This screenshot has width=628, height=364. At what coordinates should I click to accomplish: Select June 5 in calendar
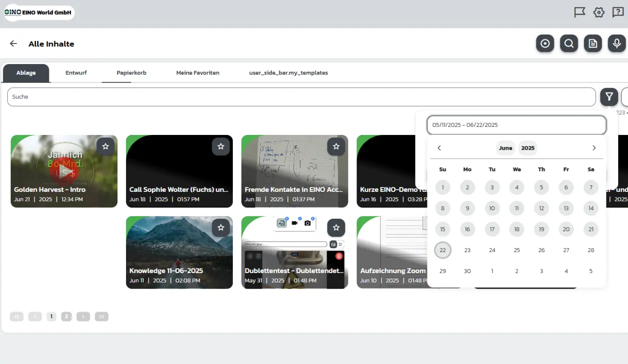541,187
